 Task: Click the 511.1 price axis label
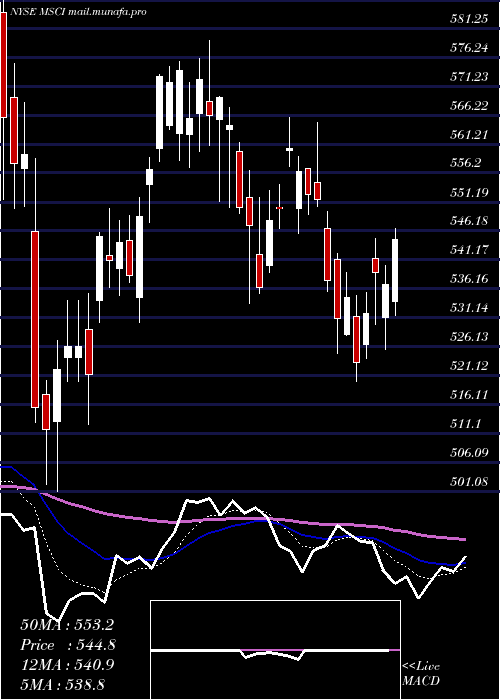pos(466,423)
